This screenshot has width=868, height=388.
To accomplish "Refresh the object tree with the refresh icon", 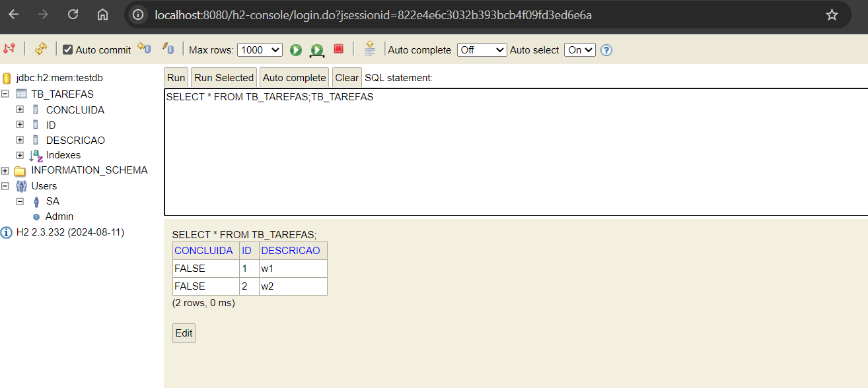I will pos(40,49).
